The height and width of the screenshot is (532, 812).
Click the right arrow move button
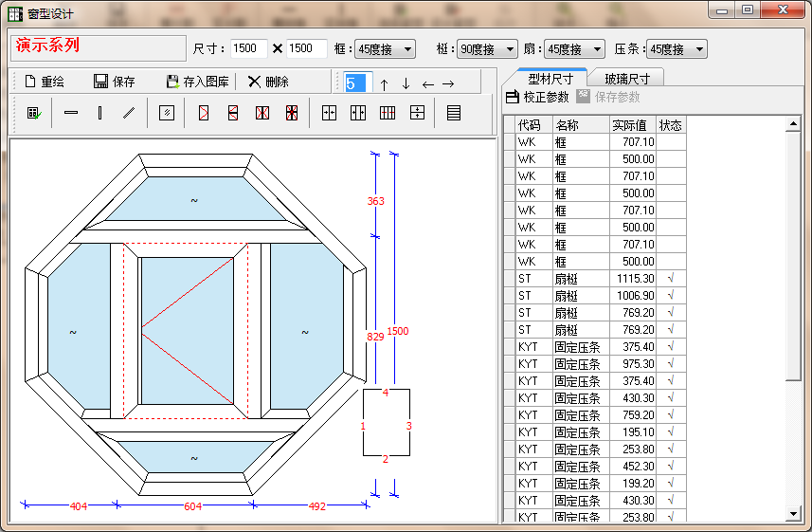click(x=448, y=84)
